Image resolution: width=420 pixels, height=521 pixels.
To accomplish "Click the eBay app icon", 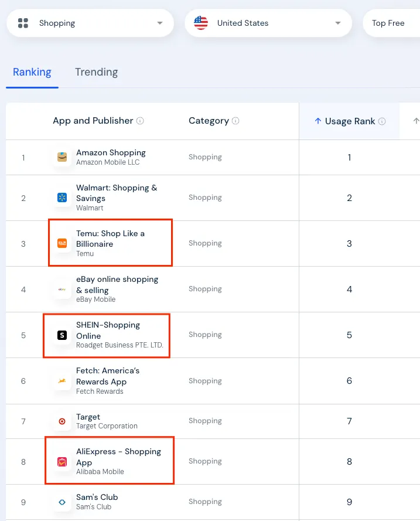I will pyautogui.click(x=62, y=289).
